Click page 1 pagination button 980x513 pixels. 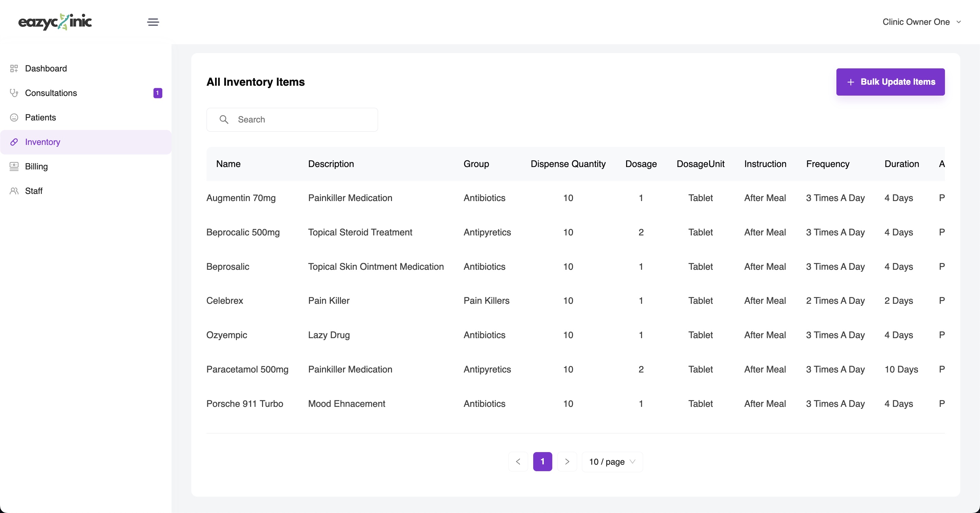542,462
